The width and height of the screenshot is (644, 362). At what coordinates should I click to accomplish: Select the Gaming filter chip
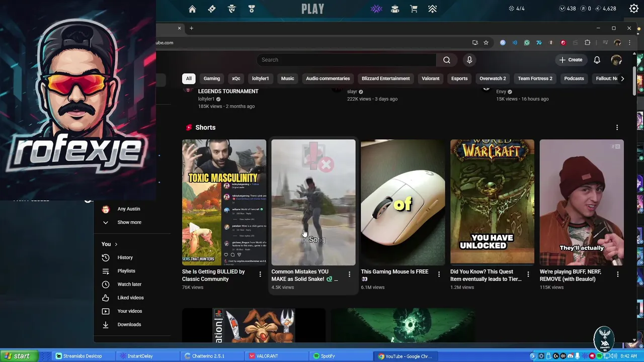212,78
